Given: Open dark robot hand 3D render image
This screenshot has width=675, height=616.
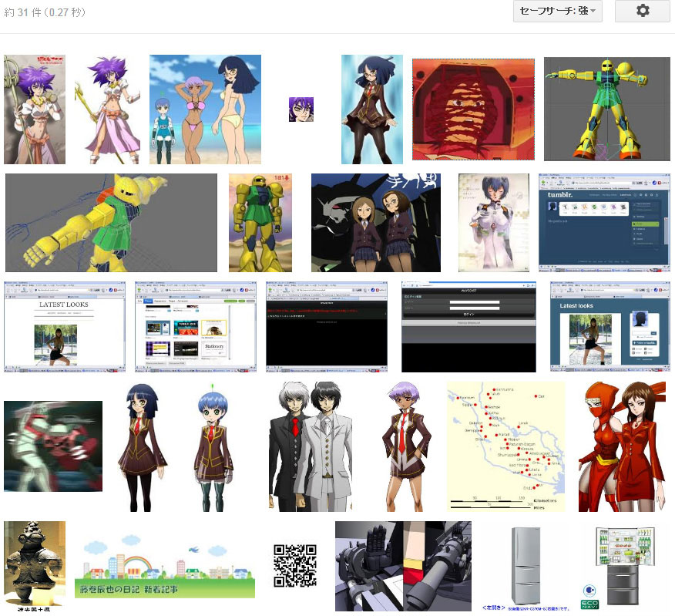Looking at the screenshot, I should [x=403, y=566].
